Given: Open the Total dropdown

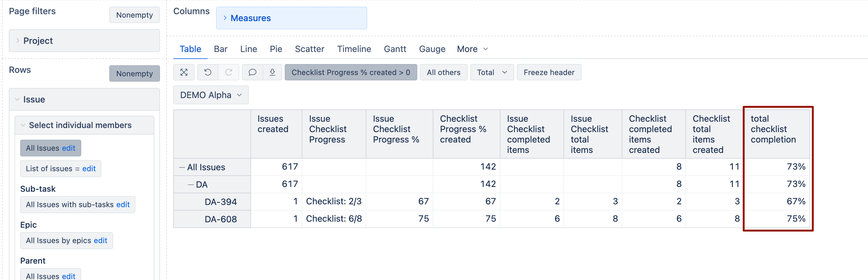Looking at the screenshot, I should [x=492, y=72].
